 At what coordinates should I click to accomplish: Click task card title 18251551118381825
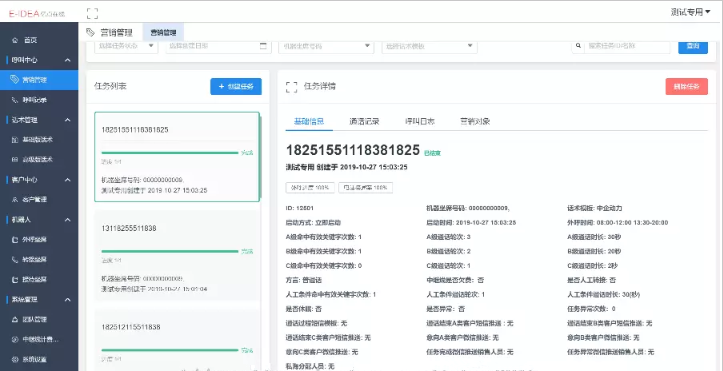pyautogui.click(x=135, y=130)
